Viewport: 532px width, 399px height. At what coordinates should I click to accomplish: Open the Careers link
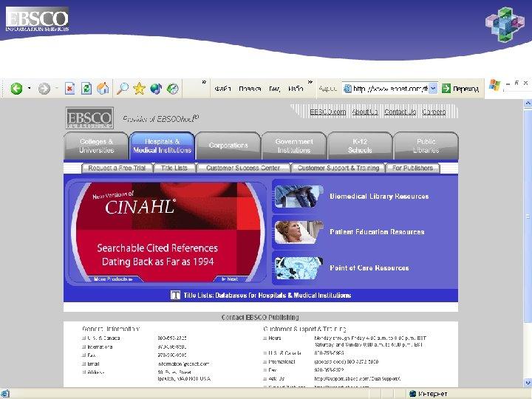click(x=434, y=112)
